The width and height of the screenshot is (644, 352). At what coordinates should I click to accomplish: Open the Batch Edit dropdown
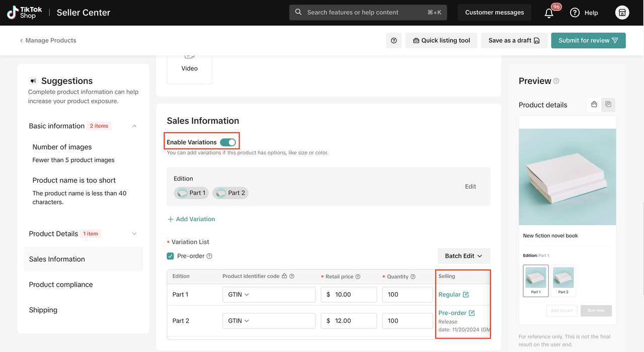pos(463,256)
